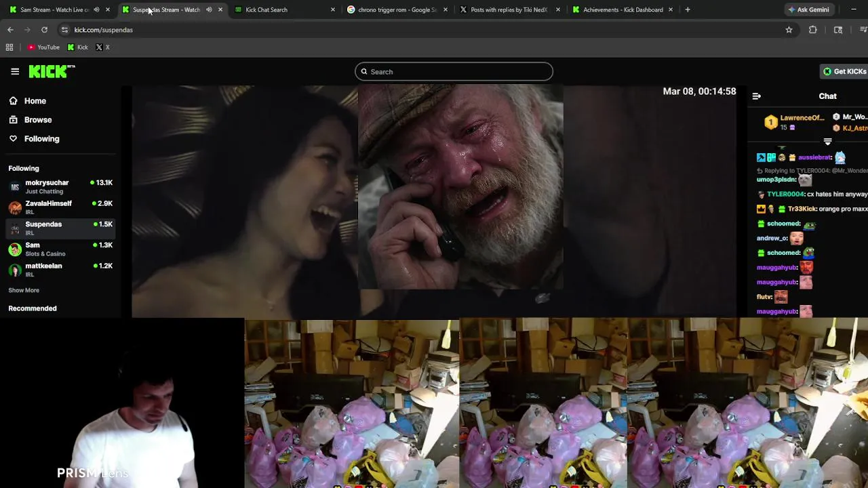Click the Ask Gemini button
The image size is (868, 488).
click(x=808, y=9)
